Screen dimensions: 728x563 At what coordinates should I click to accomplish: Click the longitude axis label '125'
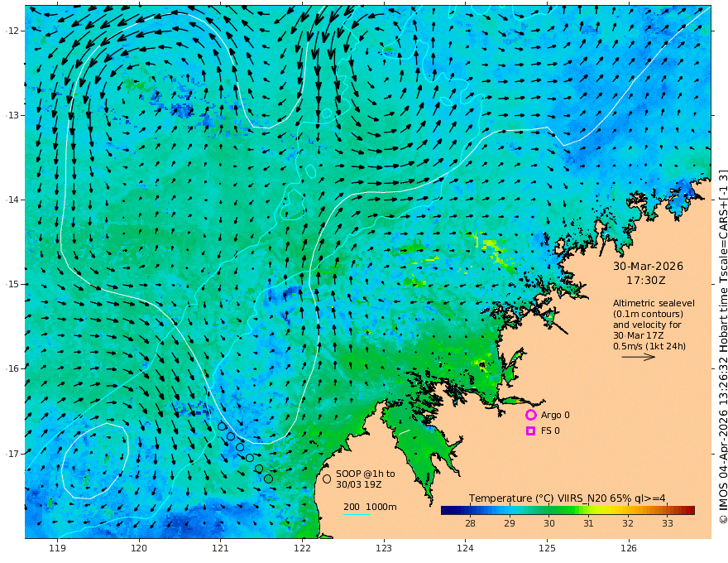[x=547, y=548]
